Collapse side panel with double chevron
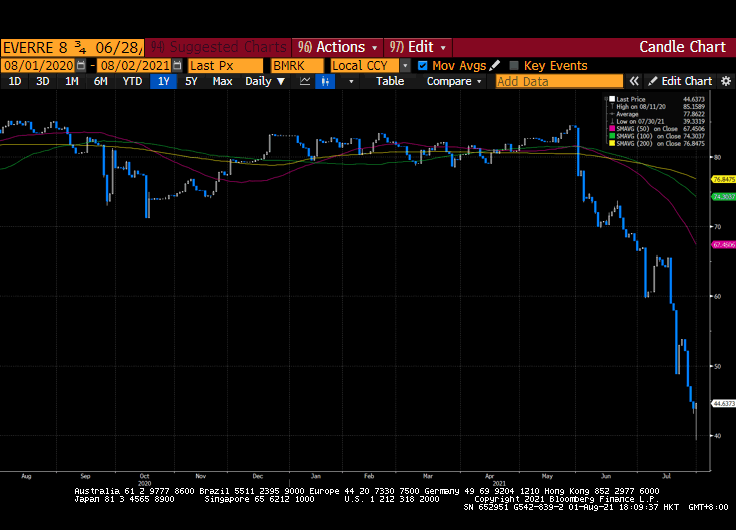Image resolution: width=736 pixels, height=530 pixels. pyautogui.click(x=634, y=81)
